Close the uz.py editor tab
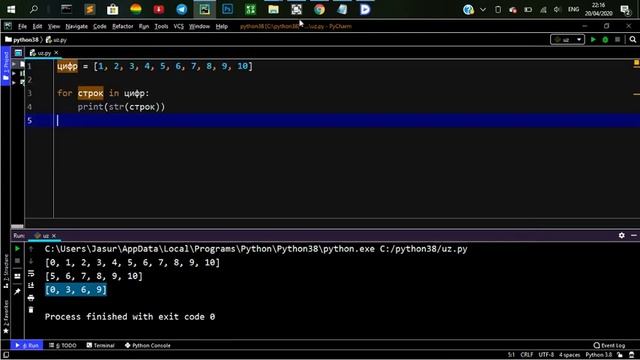The image size is (640, 360). coord(56,53)
